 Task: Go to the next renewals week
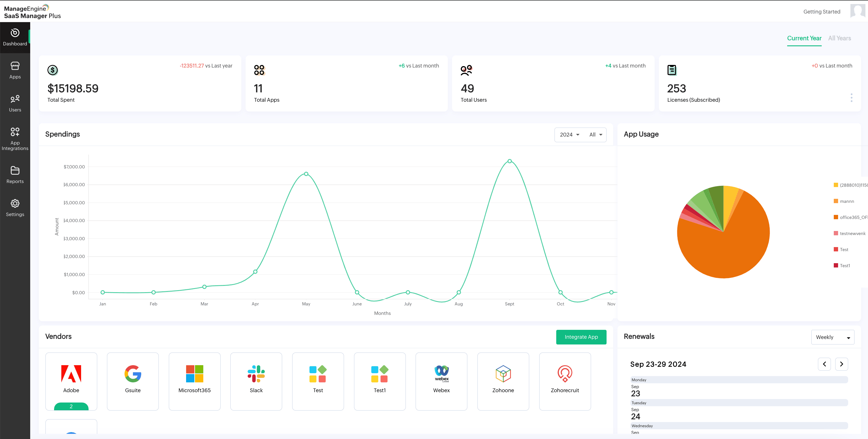(x=841, y=364)
